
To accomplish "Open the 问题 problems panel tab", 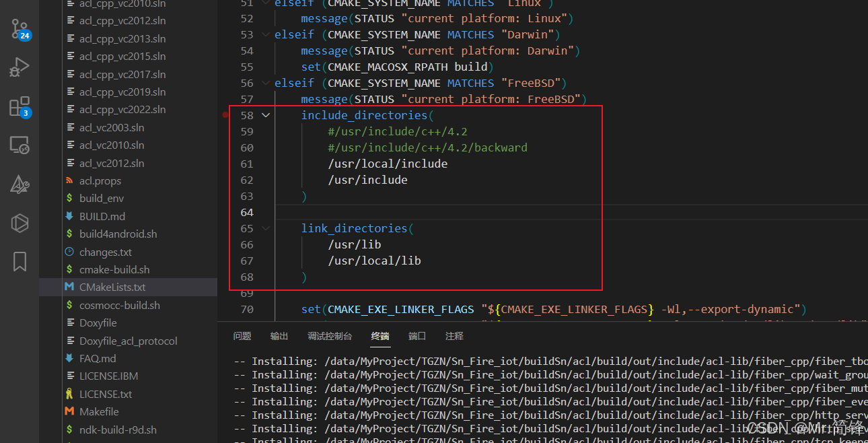I will point(242,336).
